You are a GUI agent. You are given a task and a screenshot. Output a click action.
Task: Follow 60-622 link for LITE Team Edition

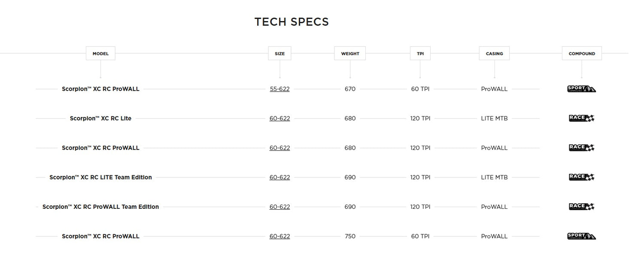[279, 177]
